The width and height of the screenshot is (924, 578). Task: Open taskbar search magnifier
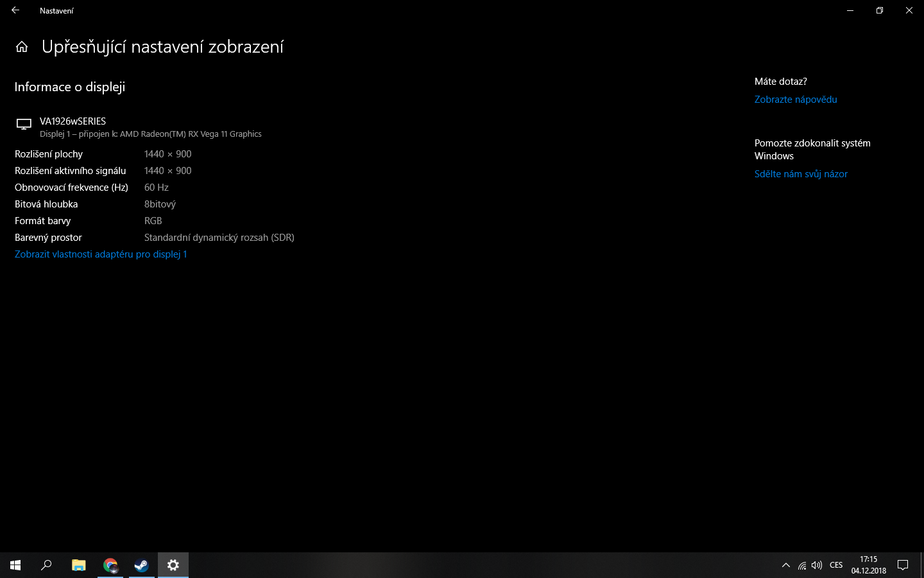click(x=46, y=565)
